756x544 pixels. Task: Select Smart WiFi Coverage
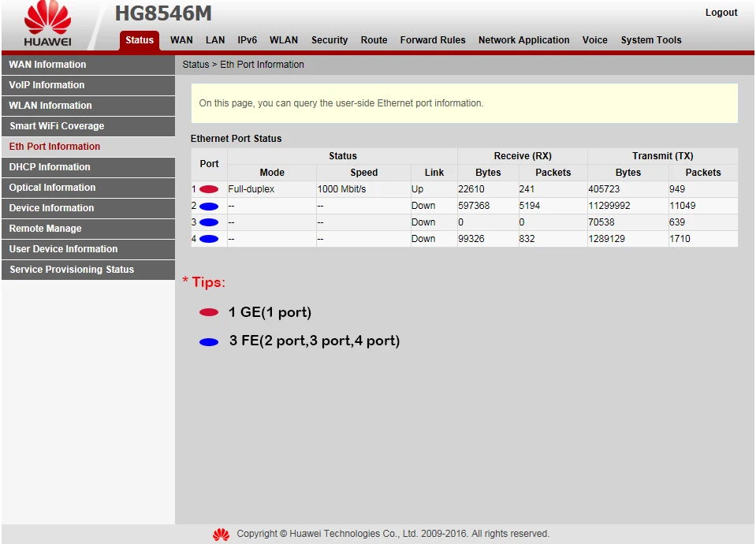pos(88,126)
